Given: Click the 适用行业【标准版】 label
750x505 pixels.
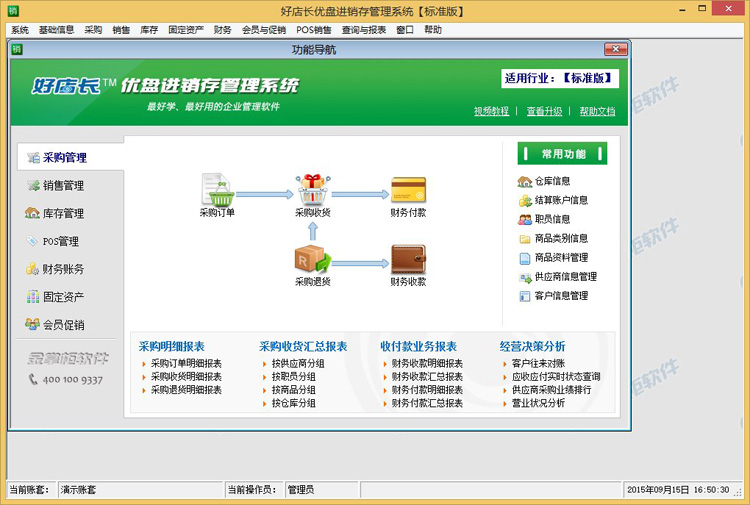Looking at the screenshot, I should [559, 78].
